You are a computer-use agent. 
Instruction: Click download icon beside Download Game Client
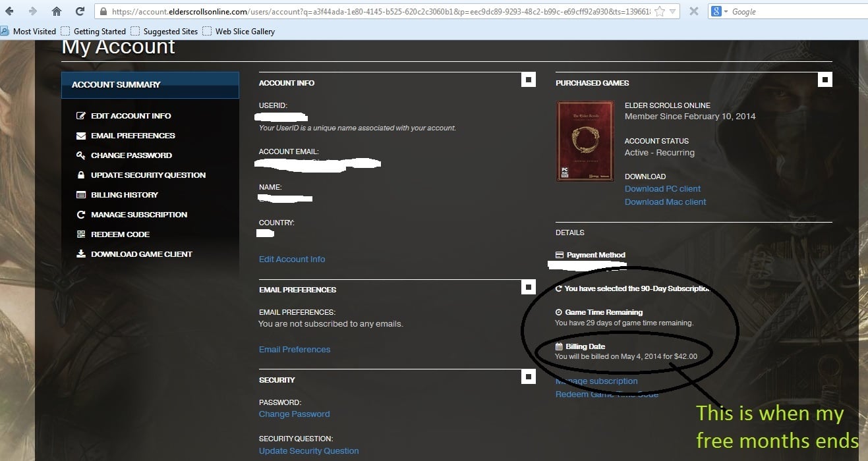[81, 254]
